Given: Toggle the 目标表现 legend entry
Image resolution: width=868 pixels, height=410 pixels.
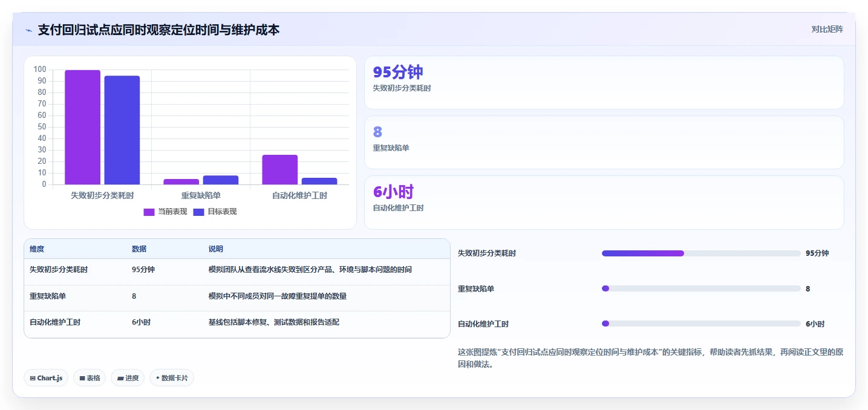Looking at the screenshot, I should 214,212.
